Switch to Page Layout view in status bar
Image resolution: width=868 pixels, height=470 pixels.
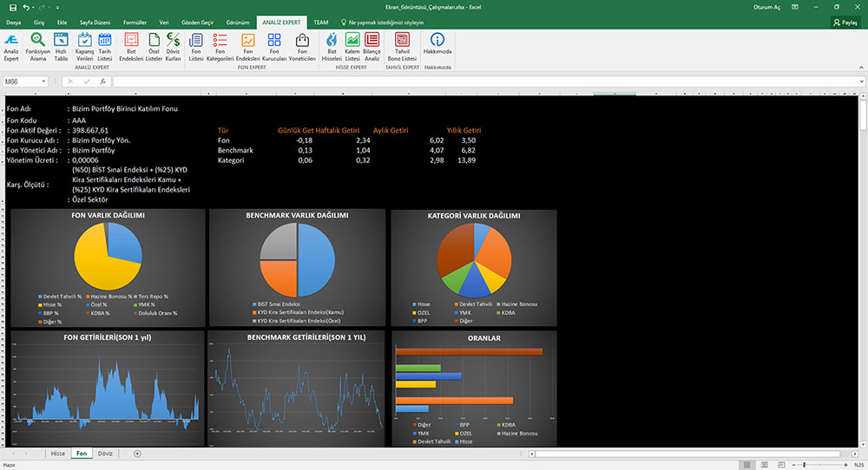coord(765,465)
